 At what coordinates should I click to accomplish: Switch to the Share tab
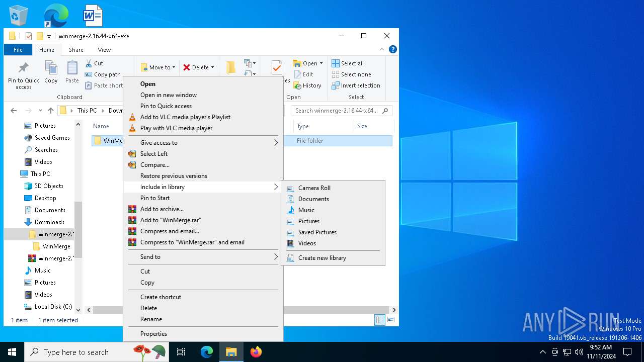[76, 50]
